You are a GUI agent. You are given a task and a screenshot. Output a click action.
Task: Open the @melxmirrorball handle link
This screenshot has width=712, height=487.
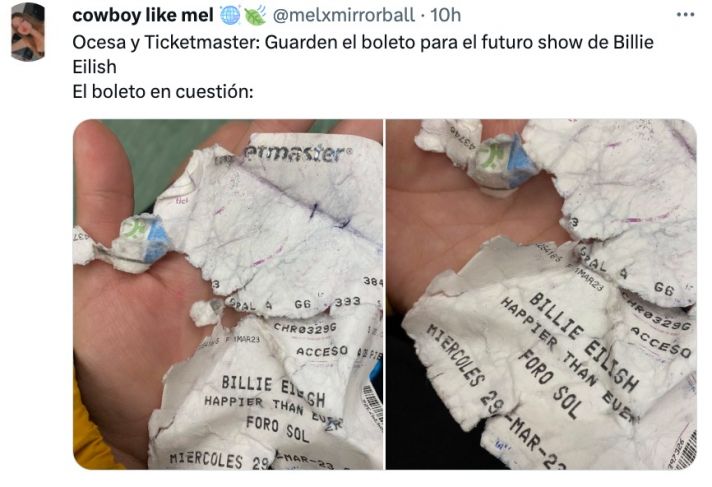coord(344,15)
